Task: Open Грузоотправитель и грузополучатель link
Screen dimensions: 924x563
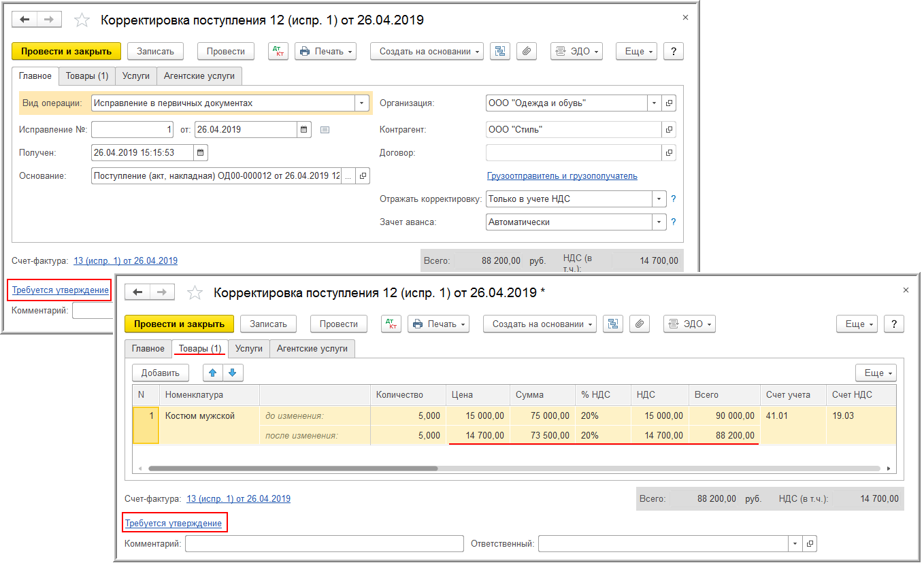Action: 562,175
